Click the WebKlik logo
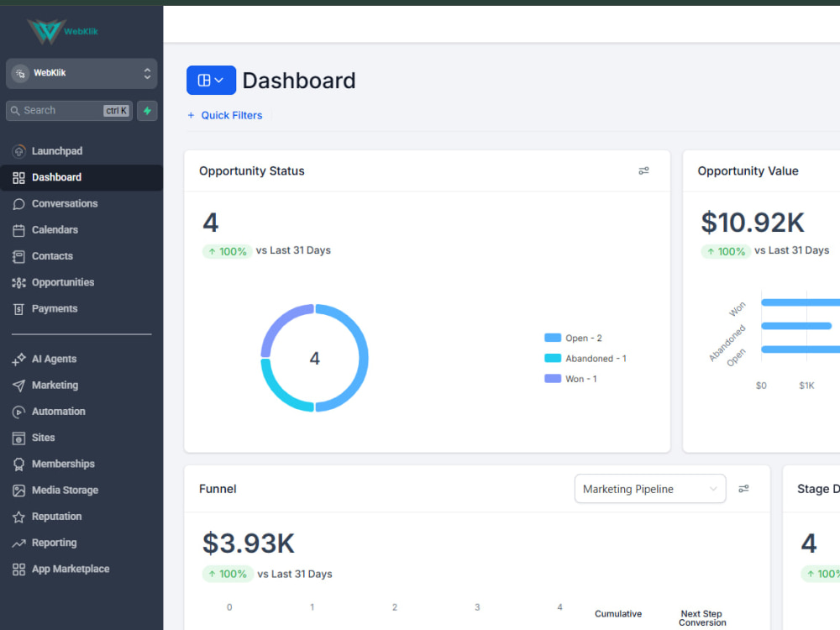 (63, 31)
